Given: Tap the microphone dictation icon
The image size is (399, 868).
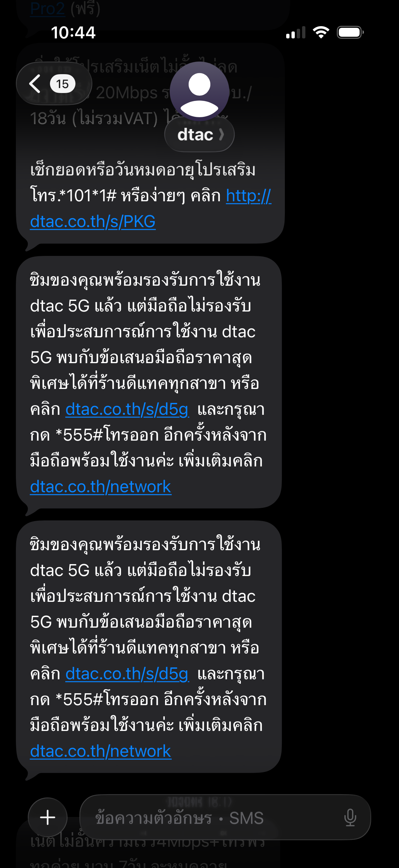Looking at the screenshot, I should (350, 817).
